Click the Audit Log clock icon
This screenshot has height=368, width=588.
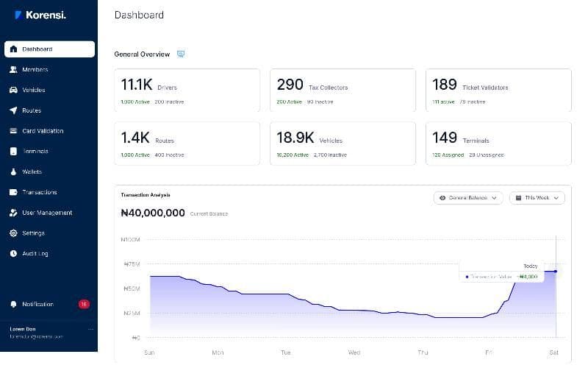13,253
